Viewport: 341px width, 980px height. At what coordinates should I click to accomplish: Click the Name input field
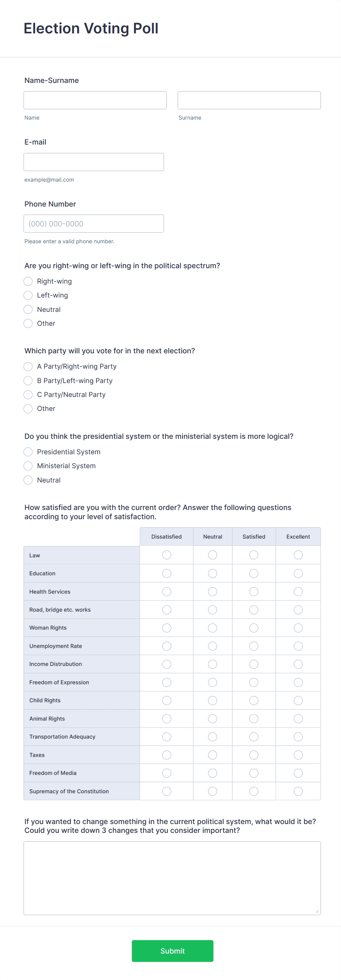click(95, 100)
